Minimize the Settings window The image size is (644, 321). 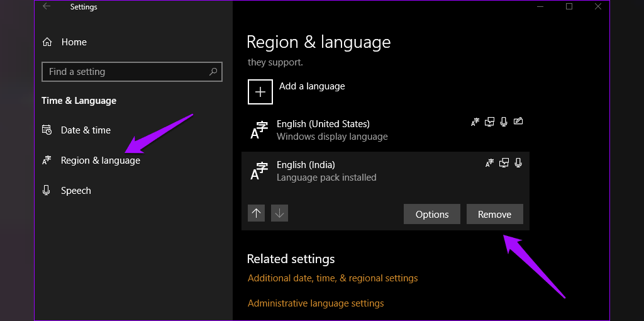pyautogui.click(x=540, y=6)
